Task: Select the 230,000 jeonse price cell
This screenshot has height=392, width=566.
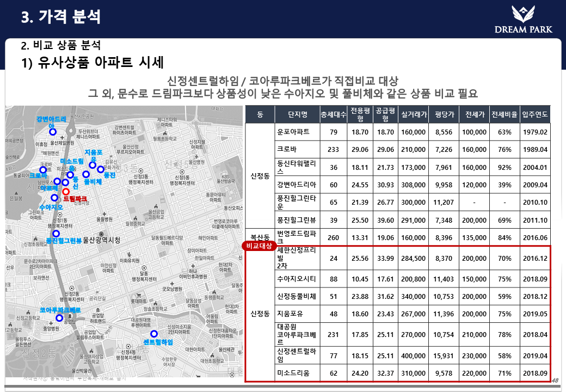Action: tap(475, 356)
